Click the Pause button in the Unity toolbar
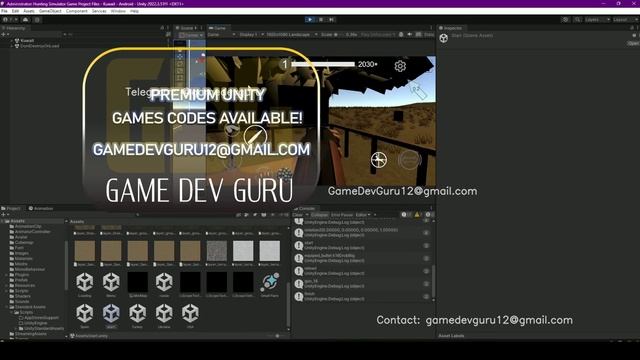The width and height of the screenshot is (640, 360). click(x=321, y=20)
